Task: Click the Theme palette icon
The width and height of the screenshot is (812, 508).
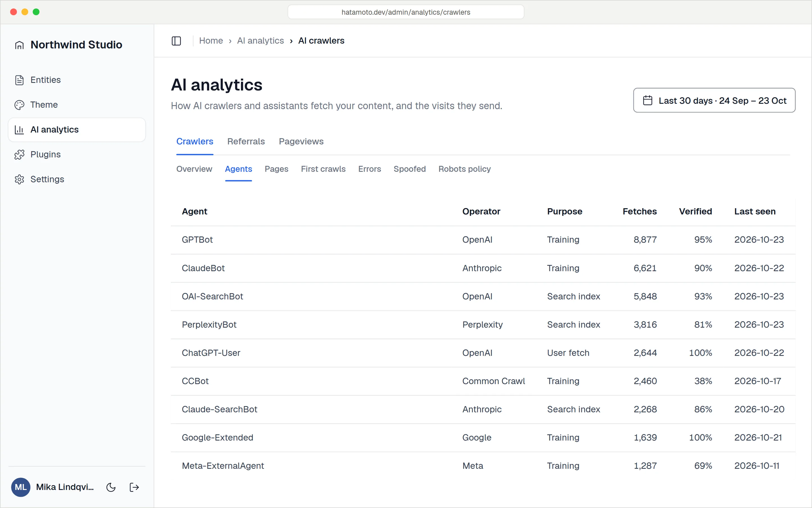Action: 19,105
